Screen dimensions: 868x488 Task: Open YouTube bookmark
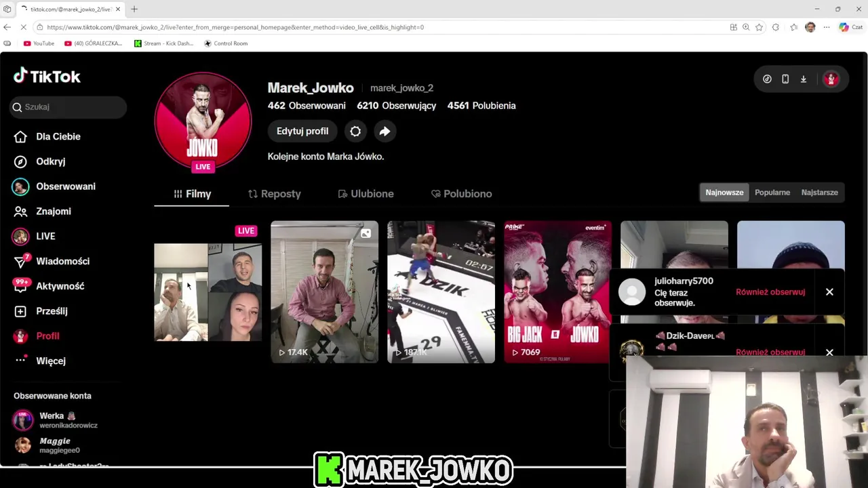click(39, 43)
